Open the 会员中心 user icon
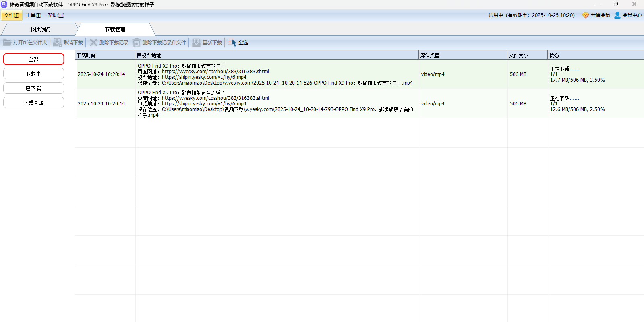This screenshot has height=322, width=644. [617, 15]
